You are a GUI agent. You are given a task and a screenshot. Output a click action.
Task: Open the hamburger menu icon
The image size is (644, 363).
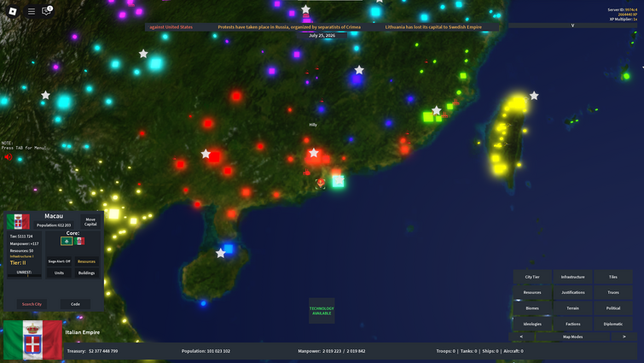click(x=32, y=11)
